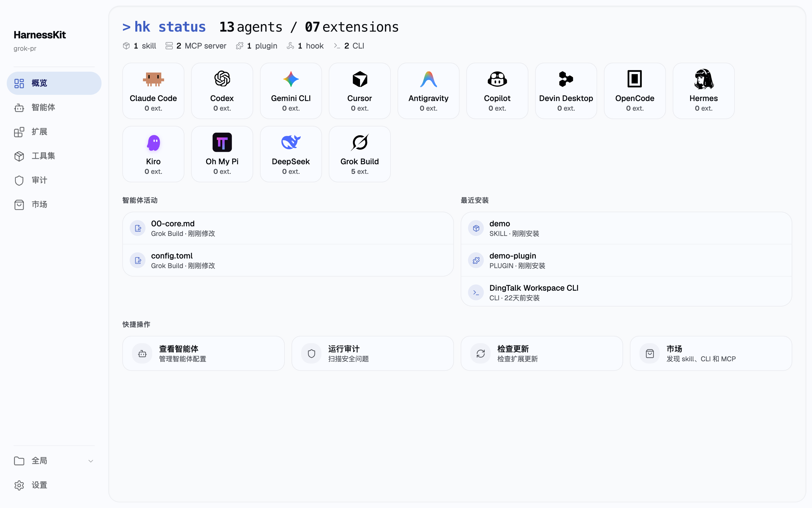Click the 市场 quick action title
The width and height of the screenshot is (812, 508).
coord(674,349)
